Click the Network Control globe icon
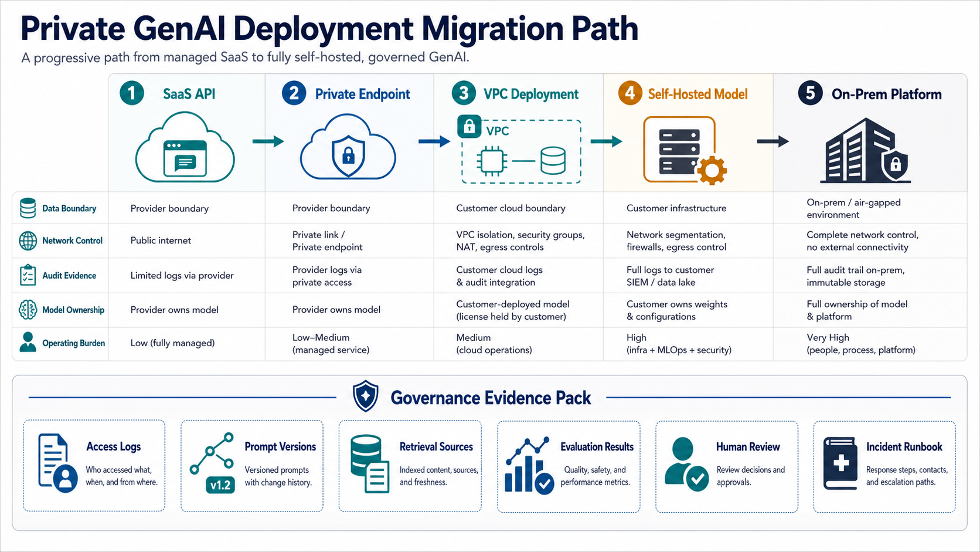The width and height of the screenshot is (980, 552). [28, 241]
